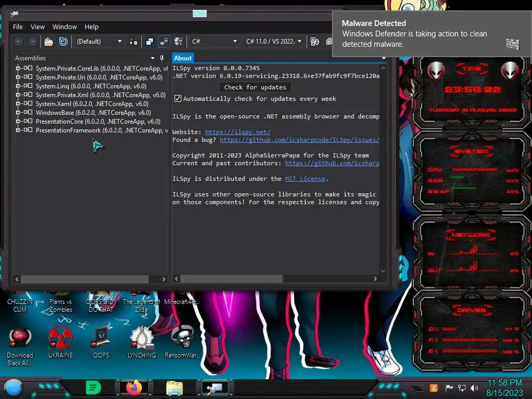Screen dimensions: 532x399
Task: Expand the System.Private.Xml tree node
Action: [18, 95]
